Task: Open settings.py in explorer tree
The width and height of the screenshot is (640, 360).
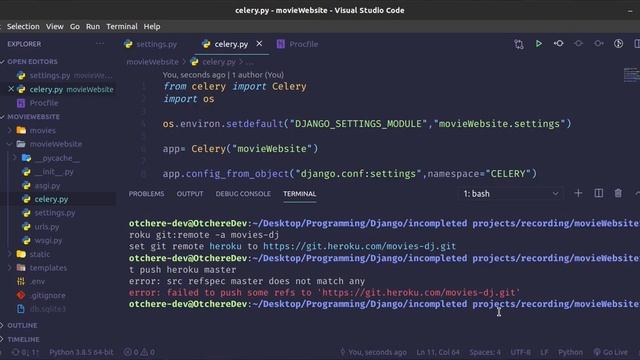Action: (x=55, y=213)
